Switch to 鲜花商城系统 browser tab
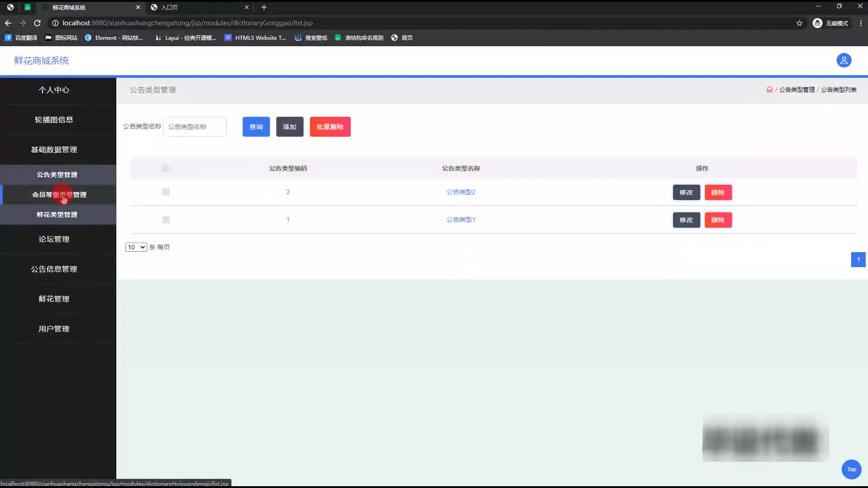Viewport: 868px width, 488px height. pos(90,7)
